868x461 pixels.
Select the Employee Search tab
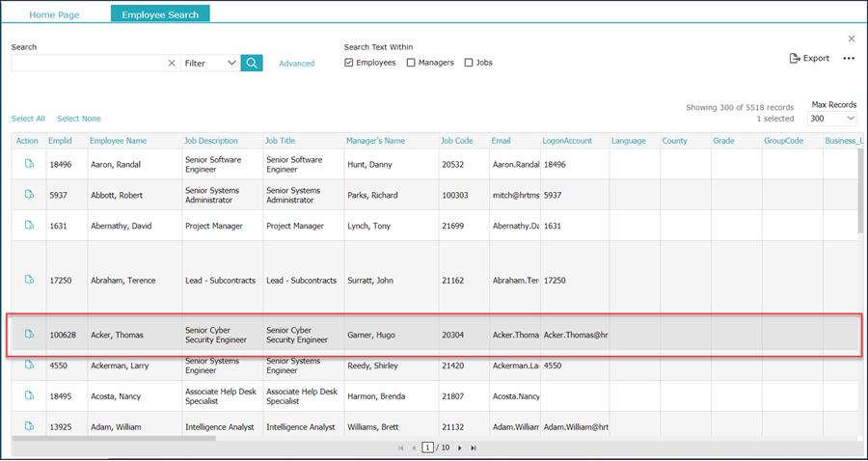point(160,14)
